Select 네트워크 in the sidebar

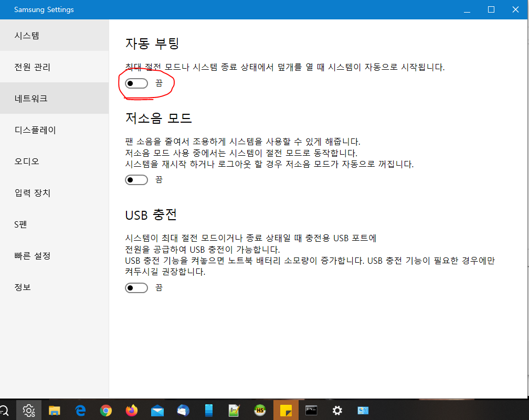(55, 98)
